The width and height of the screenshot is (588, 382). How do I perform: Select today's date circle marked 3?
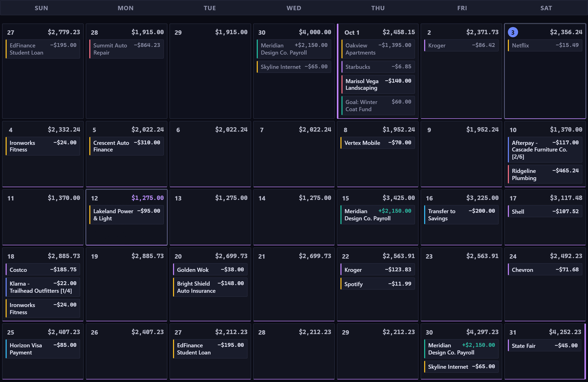pyautogui.click(x=513, y=32)
